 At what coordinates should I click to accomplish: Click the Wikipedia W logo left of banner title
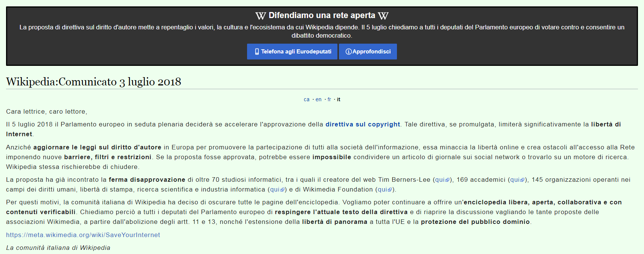coord(261,16)
